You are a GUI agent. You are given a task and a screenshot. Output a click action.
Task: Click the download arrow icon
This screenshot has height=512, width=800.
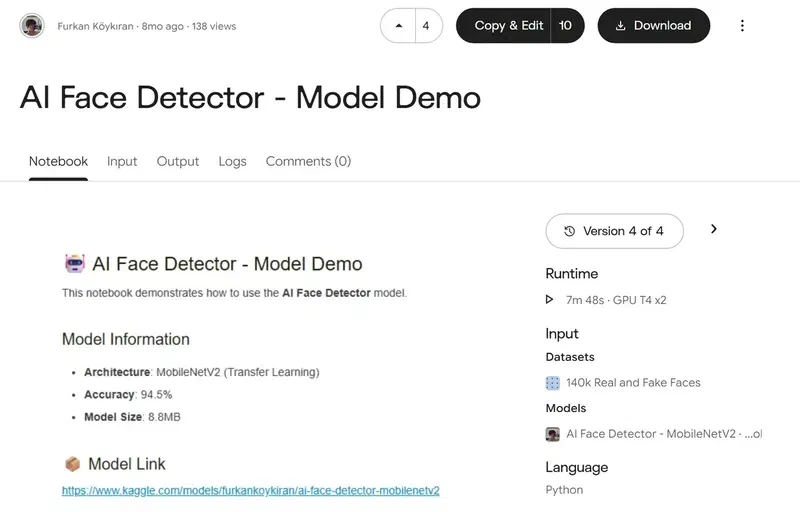(x=620, y=25)
